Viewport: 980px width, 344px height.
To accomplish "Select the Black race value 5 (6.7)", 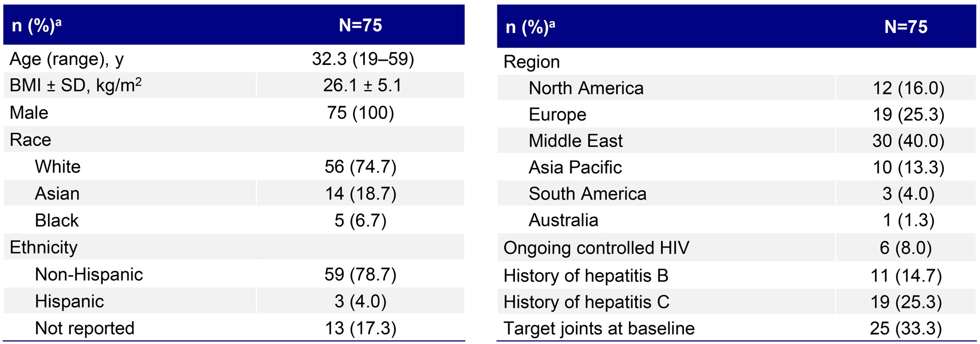I will tap(360, 221).
